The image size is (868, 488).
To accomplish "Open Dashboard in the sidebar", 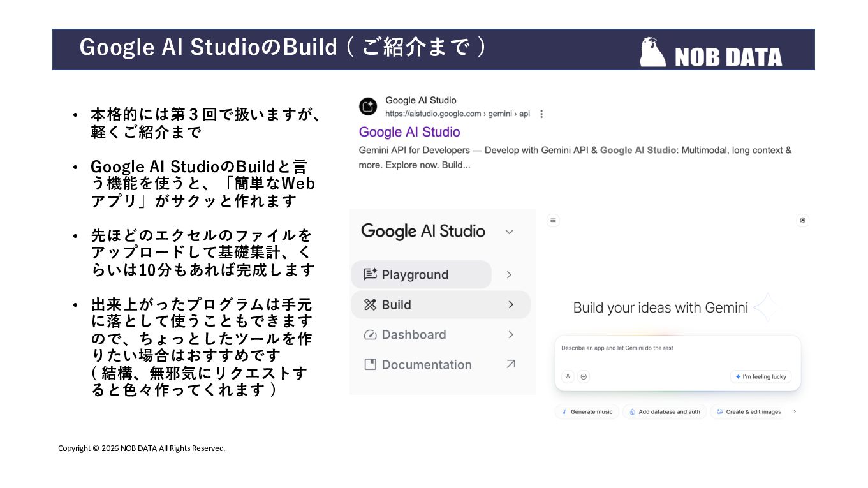I will click(413, 334).
